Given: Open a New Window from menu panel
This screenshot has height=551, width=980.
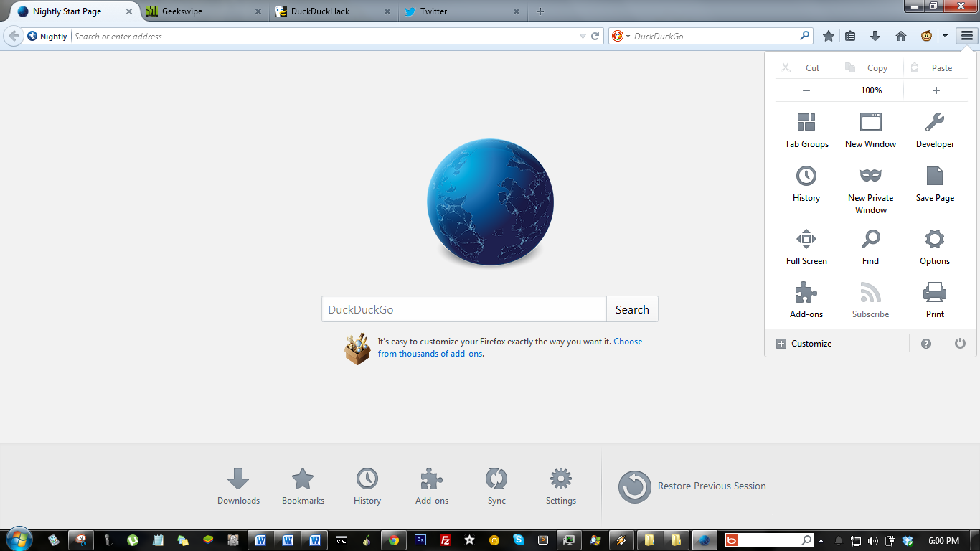Looking at the screenshot, I should pos(870,130).
